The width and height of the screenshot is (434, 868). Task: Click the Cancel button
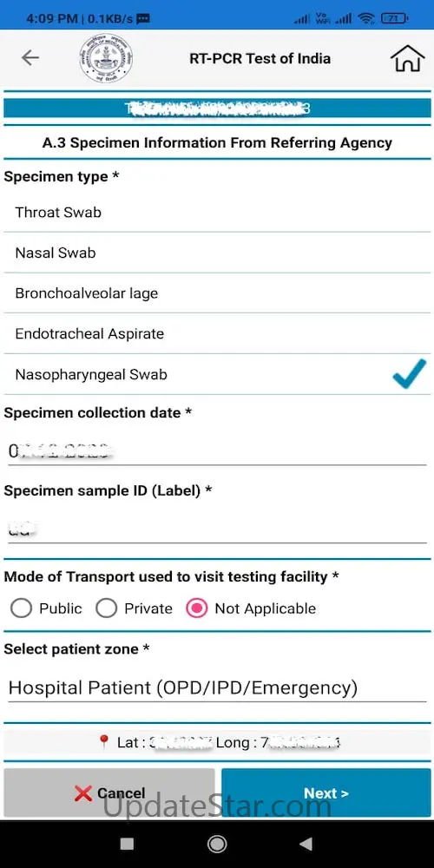tap(109, 792)
